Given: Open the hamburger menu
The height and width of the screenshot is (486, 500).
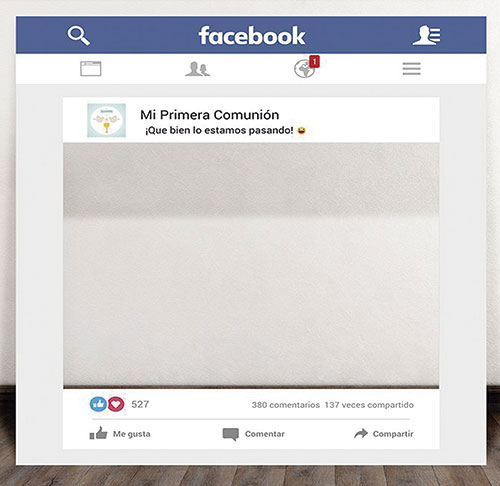Looking at the screenshot, I should [x=411, y=69].
